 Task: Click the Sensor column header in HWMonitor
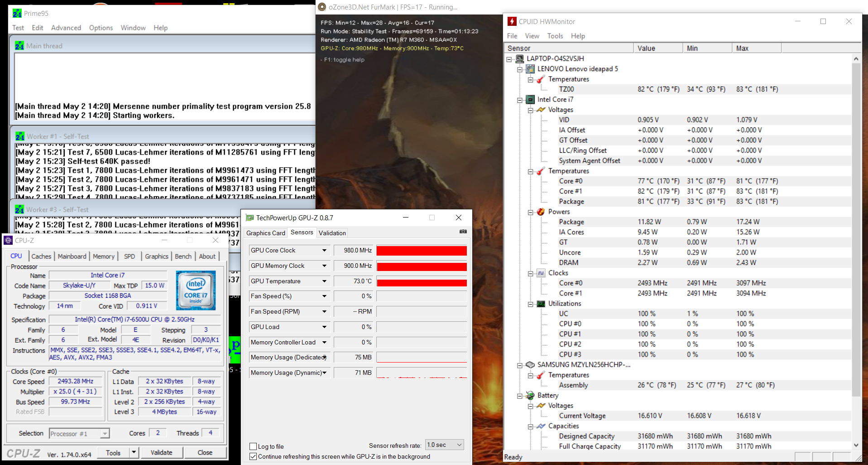569,48
